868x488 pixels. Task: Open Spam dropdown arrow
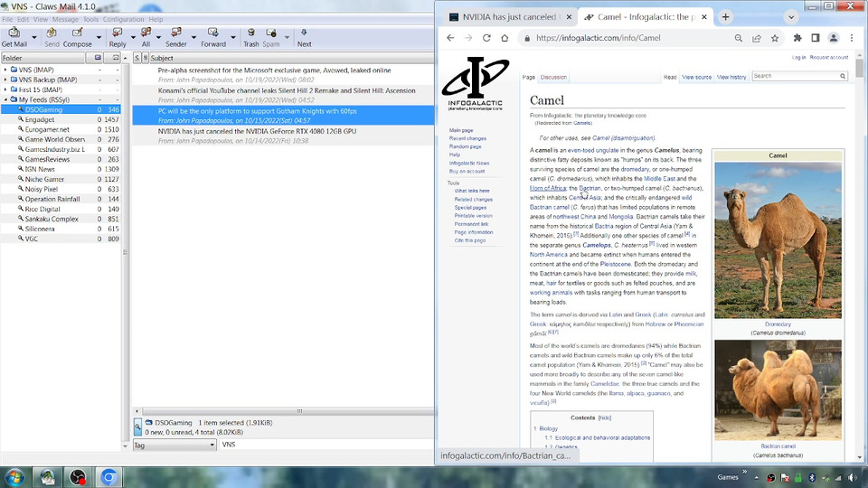[287, 38]
